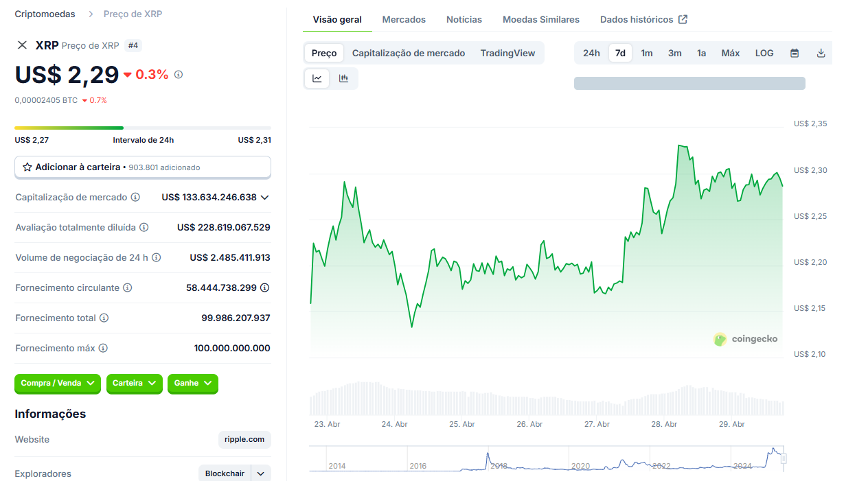Download chart data icon
The height and width of the screenshot is (481, 868).
[x=821, y=53]
